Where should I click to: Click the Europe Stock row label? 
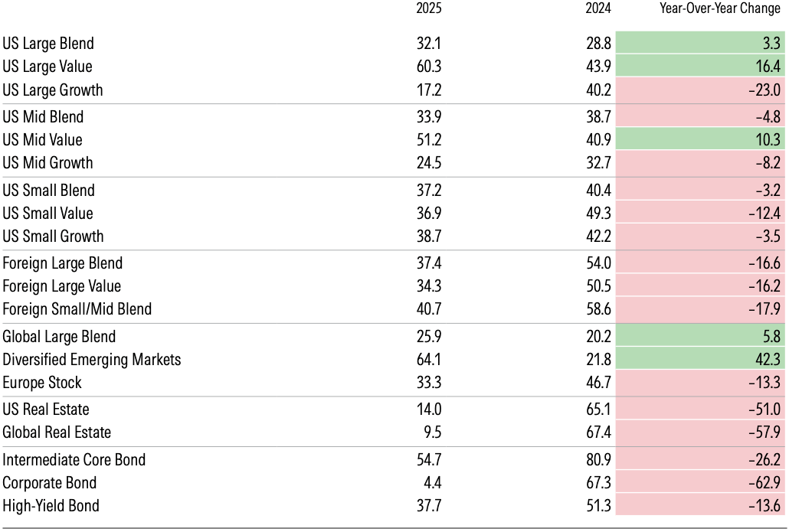[x=42, y=383]
